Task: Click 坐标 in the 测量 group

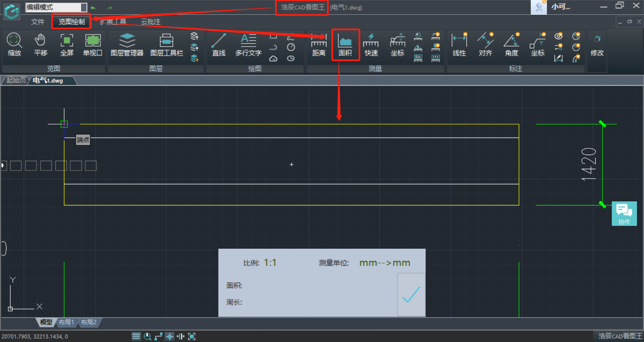Action: [397, 45]
